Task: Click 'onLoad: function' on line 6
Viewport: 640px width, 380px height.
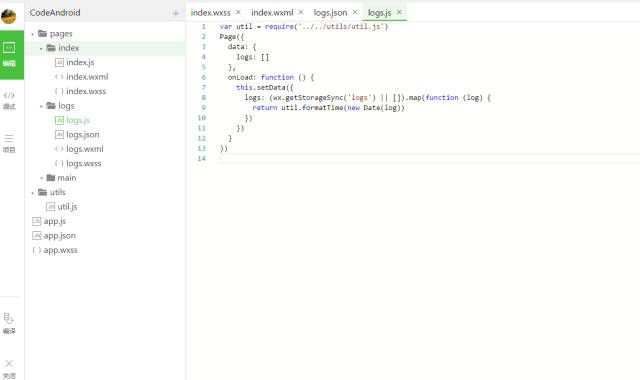Action: pos(260,77)
